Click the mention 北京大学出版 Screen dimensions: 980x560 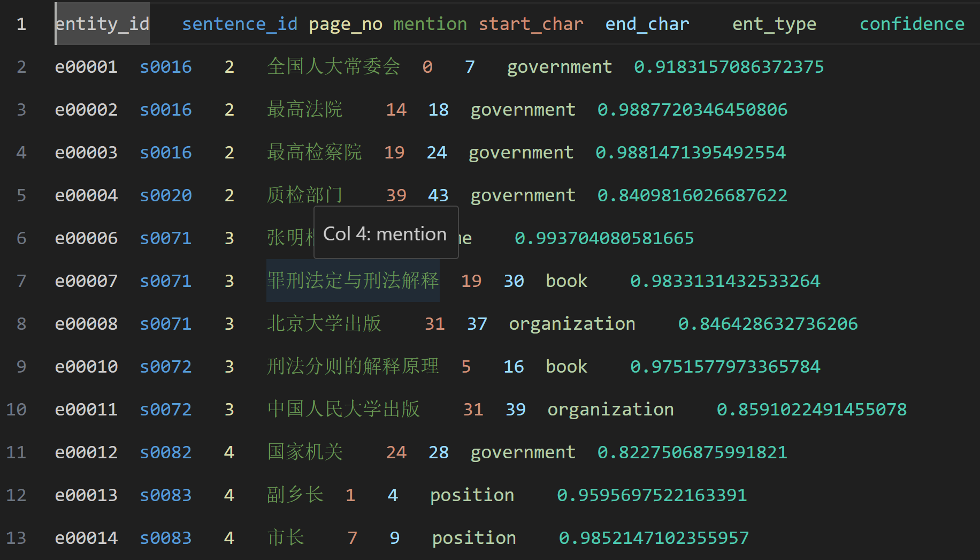(323, 323)
